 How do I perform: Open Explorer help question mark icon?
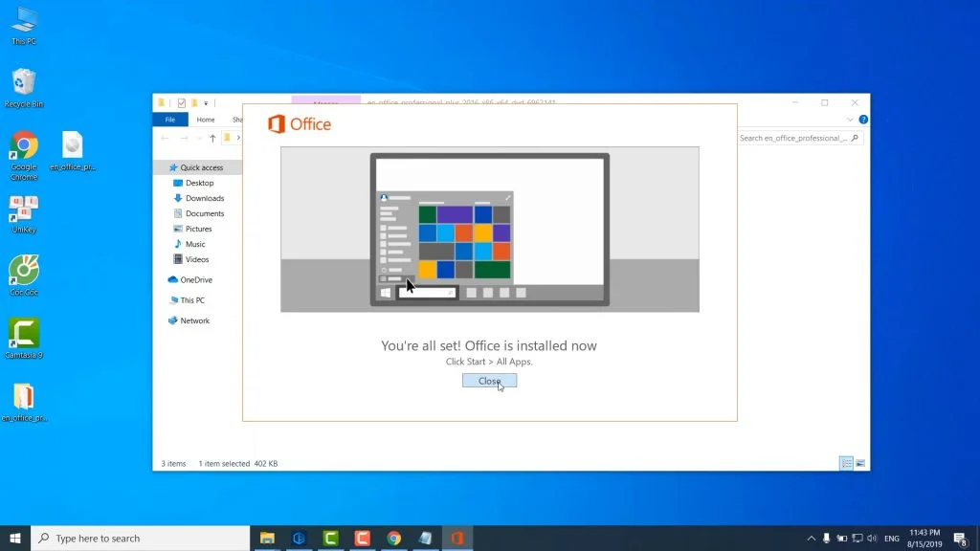pos(863,120)
